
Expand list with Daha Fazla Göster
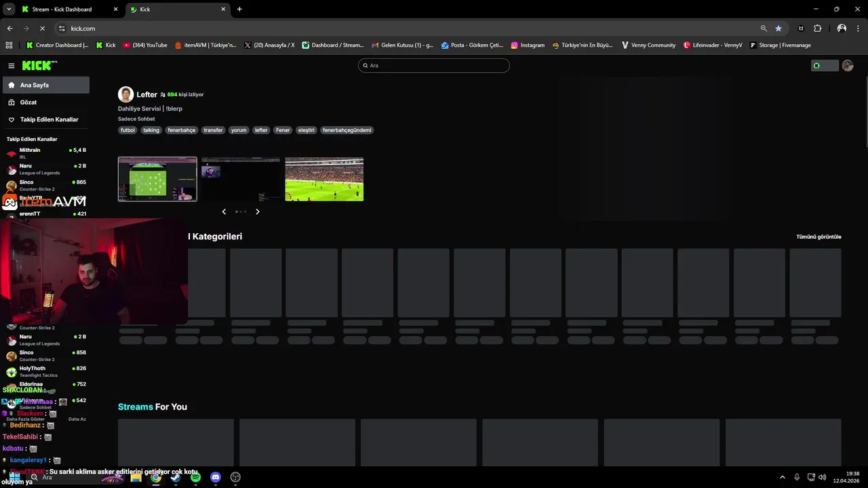click(26, 419)
